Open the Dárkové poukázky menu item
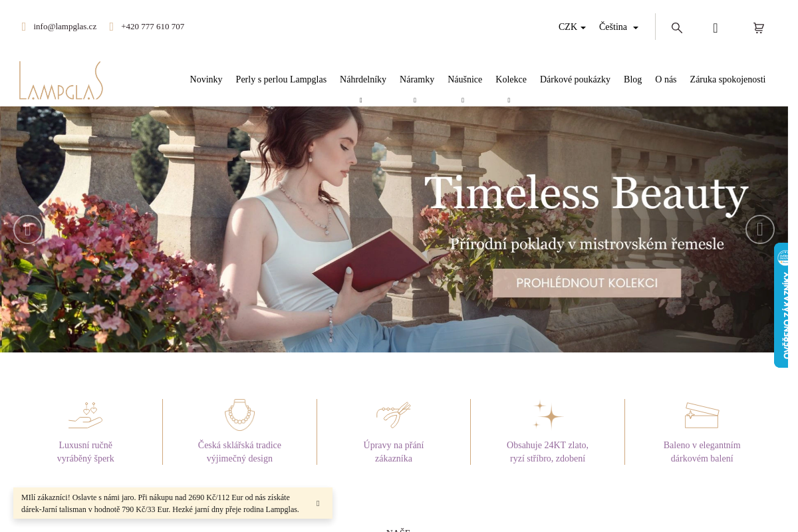This screenshot has width=798, height=532. (x=575, y=80)
